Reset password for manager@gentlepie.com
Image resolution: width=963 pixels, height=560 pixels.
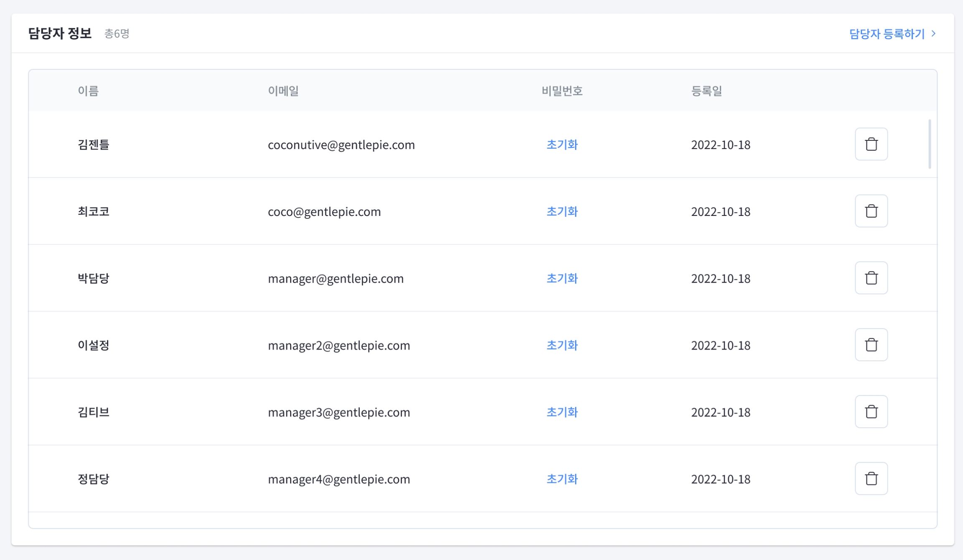tap(562, 278)
